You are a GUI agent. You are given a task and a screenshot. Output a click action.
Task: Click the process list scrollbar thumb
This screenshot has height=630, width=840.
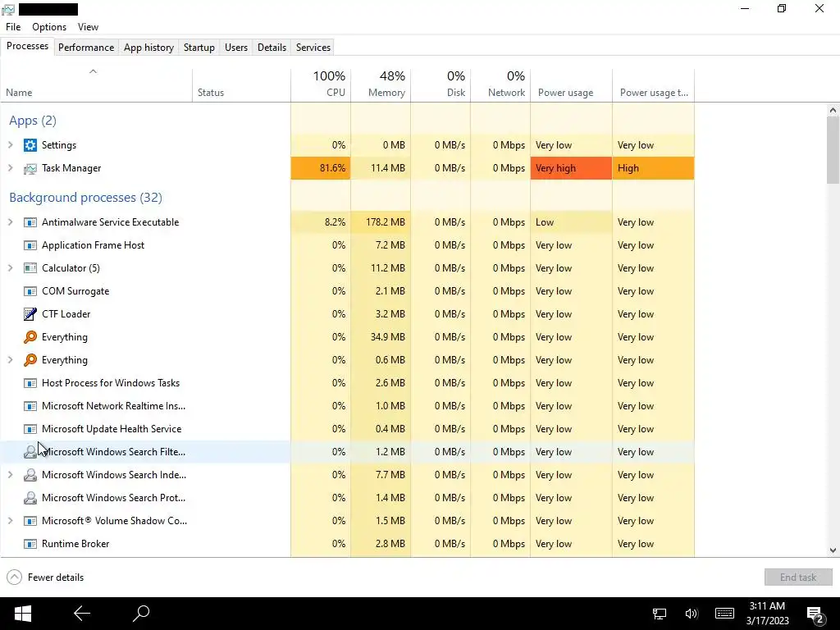[833, 151]
